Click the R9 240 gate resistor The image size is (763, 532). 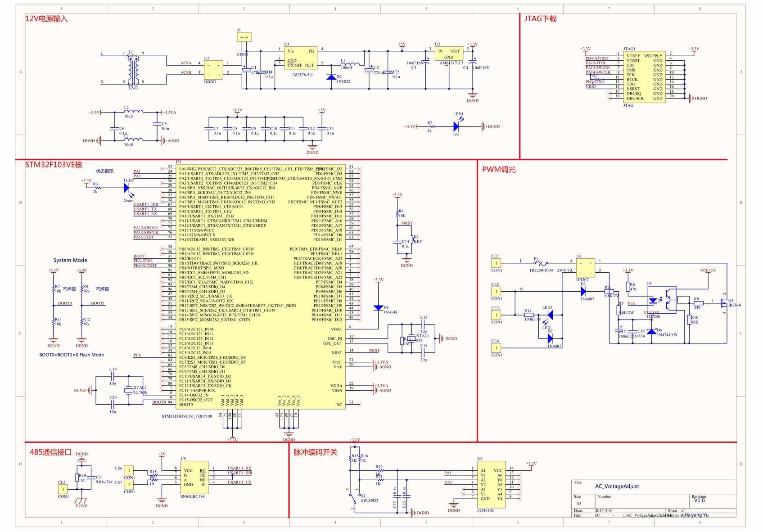[x=698, y=303]
